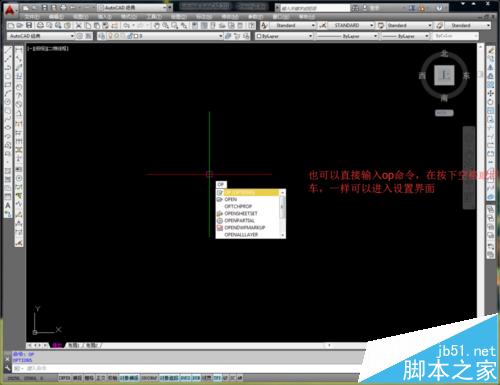Click the ByLayer color swatch square

[259, 36]
